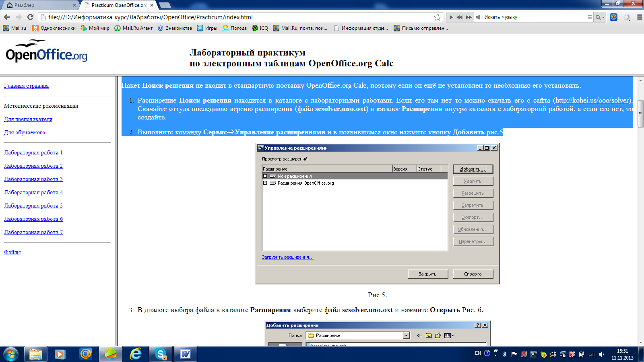The width and height of the screenshot is (644, 362).
Task: Open Лабораторная работа 4 link
Action: 33,192
